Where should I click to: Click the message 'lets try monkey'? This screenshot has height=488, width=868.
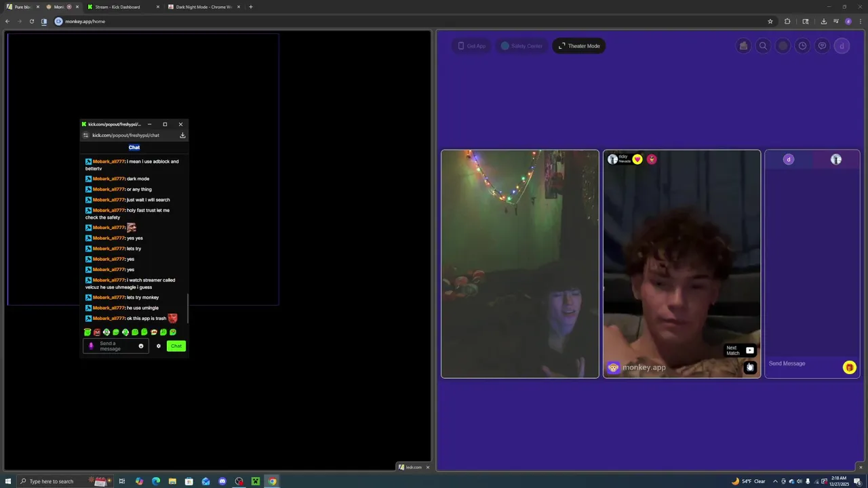122,298
